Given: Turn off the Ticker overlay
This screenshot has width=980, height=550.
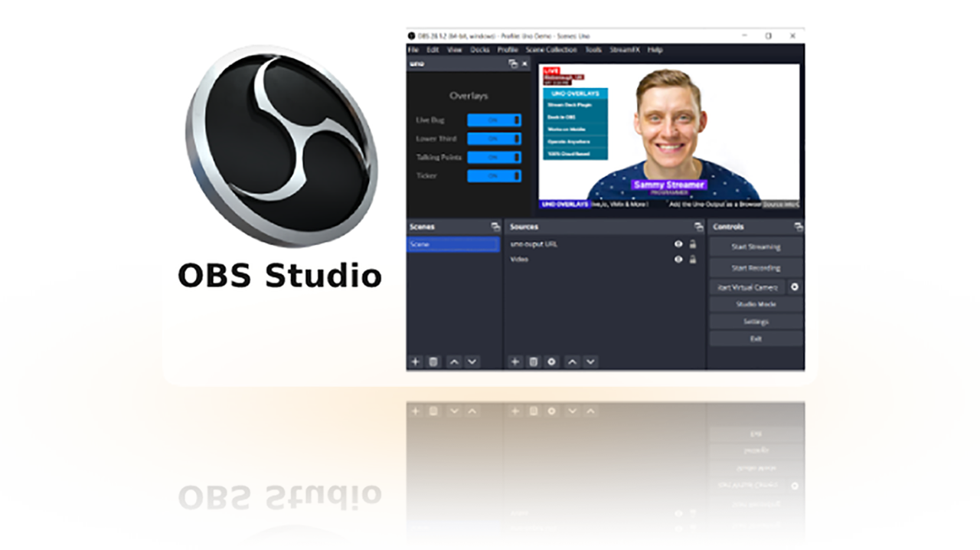Looking at the screenshot, I should [x=495, y=175].
